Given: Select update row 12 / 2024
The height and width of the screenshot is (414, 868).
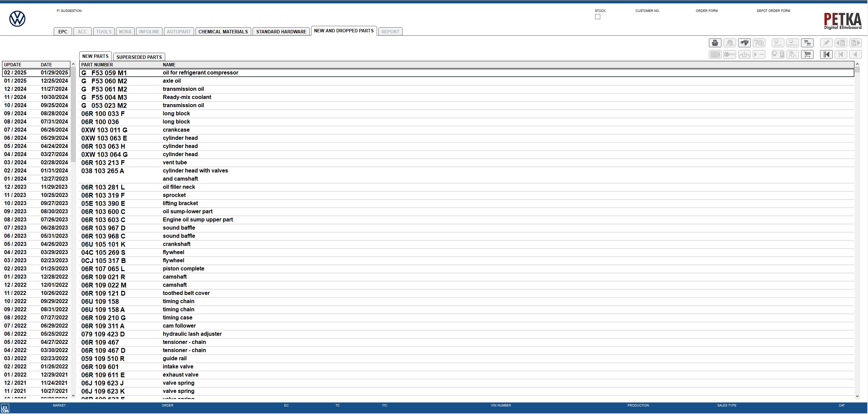Looking at the screenshot, I should tap(36, 89).
